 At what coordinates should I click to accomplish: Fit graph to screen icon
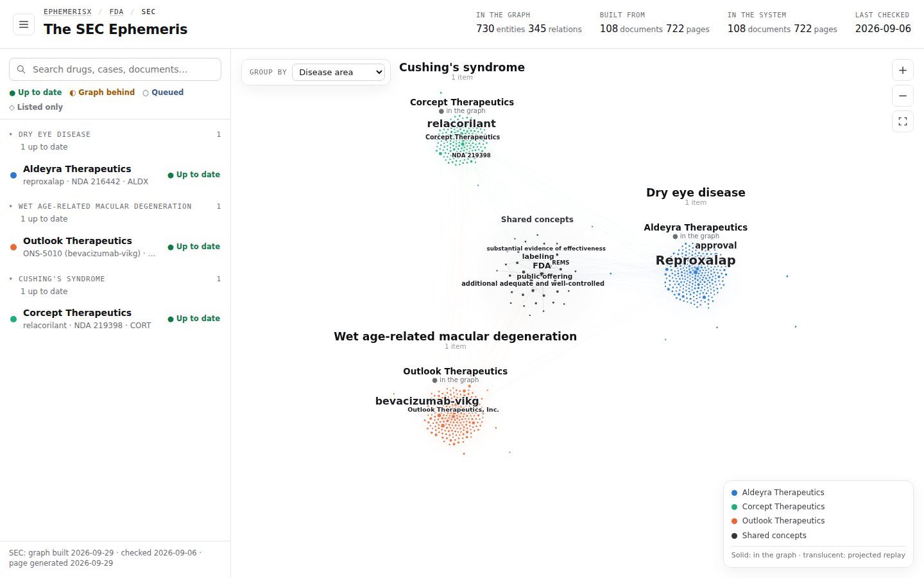pyautogui.click(x=903, y=121)
